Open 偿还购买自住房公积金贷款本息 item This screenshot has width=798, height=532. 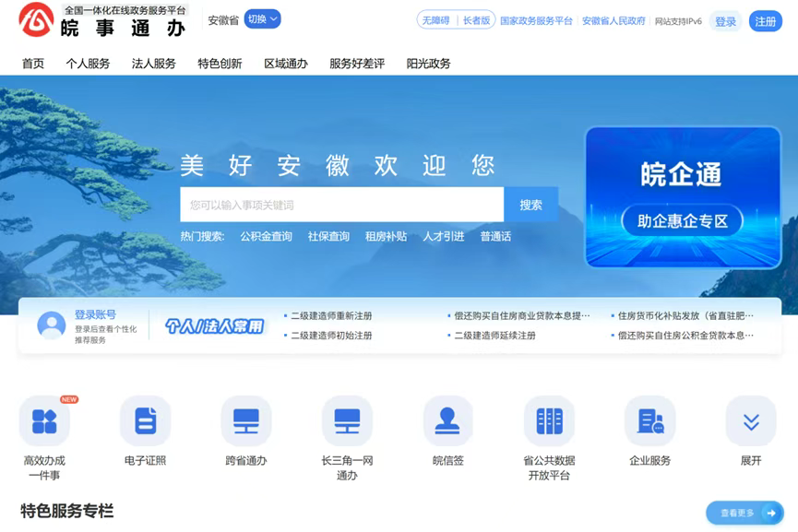pyautogui.click(x=685, y=336)
